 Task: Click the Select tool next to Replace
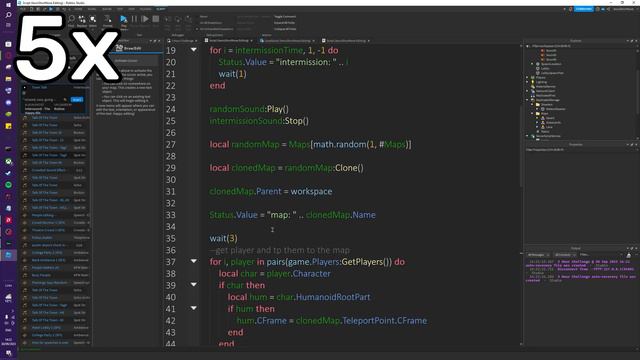click(x=93, y=20)
